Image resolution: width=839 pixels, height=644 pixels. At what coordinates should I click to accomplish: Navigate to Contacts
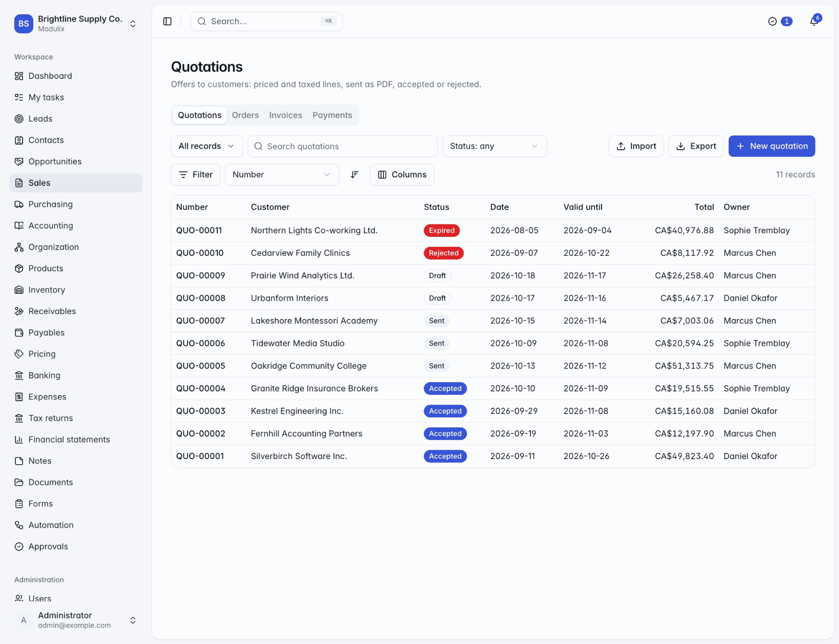[76, 140]
